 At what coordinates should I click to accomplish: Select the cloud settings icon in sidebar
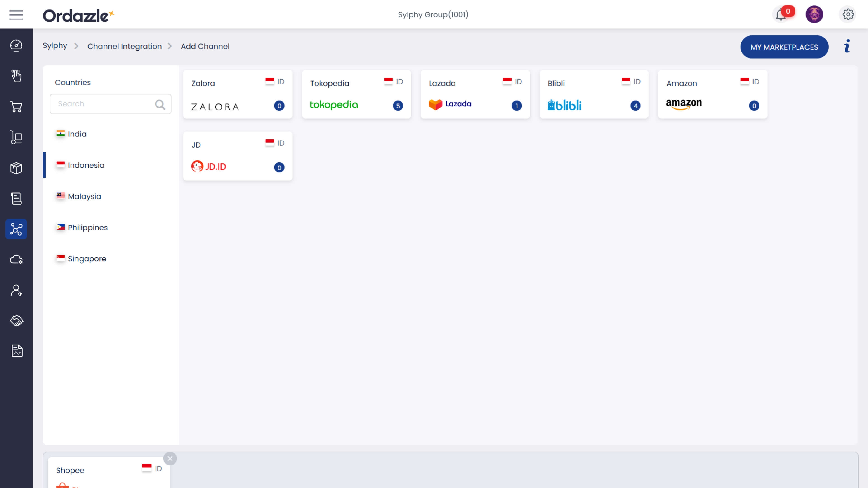pyautogui.click(x=16, y=259)
